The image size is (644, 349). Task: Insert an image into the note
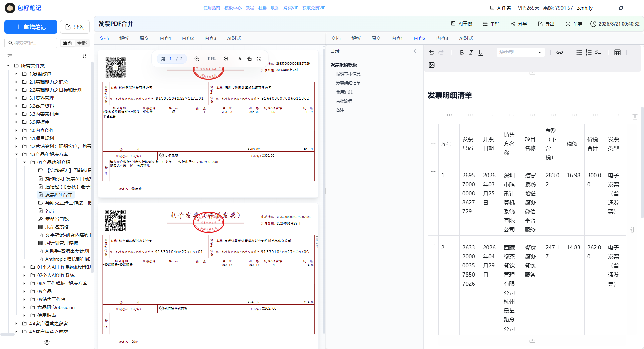click(432, 65)
